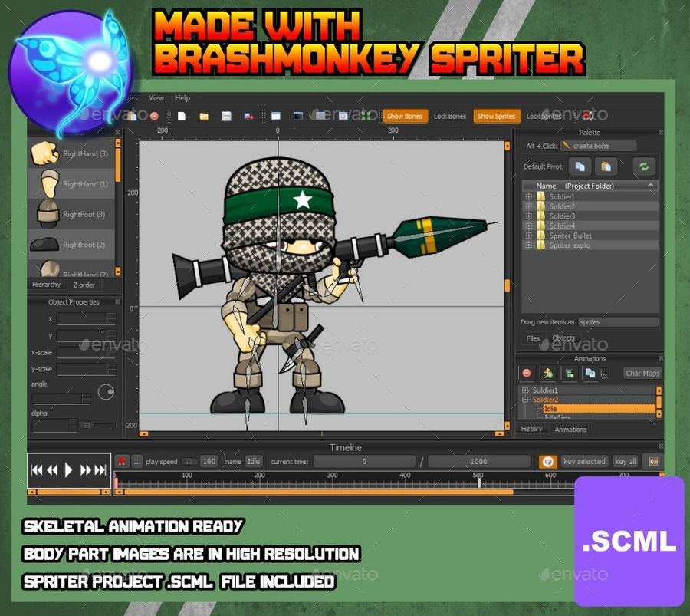The height and width of the screenshot is (616, 690).
Task: Delete animation with red minus icon
Action: tap(526, 374)
